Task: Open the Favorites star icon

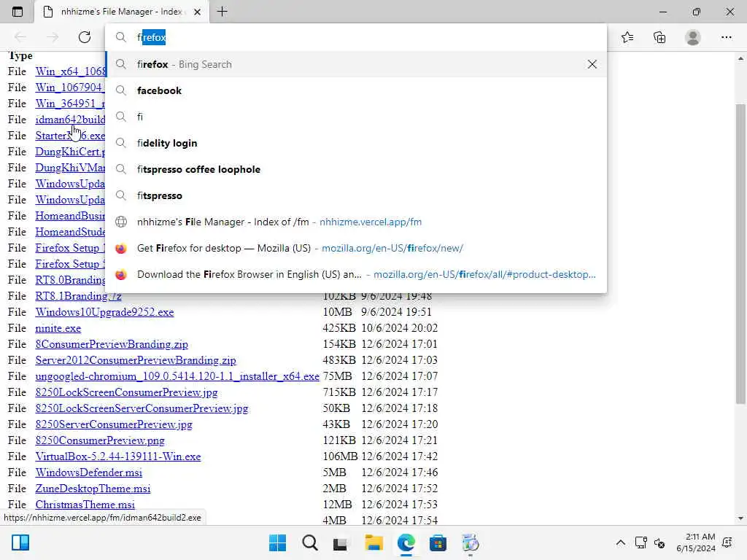Action: 627,37
